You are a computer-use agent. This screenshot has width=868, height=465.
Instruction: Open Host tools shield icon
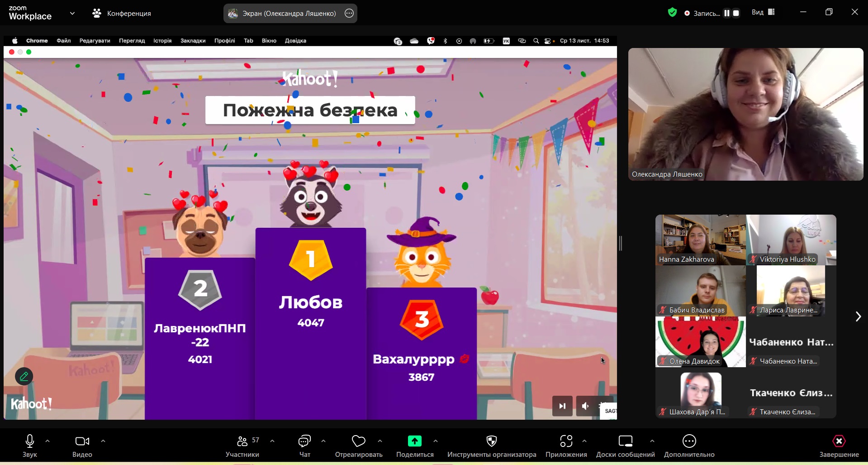(491, 441)
